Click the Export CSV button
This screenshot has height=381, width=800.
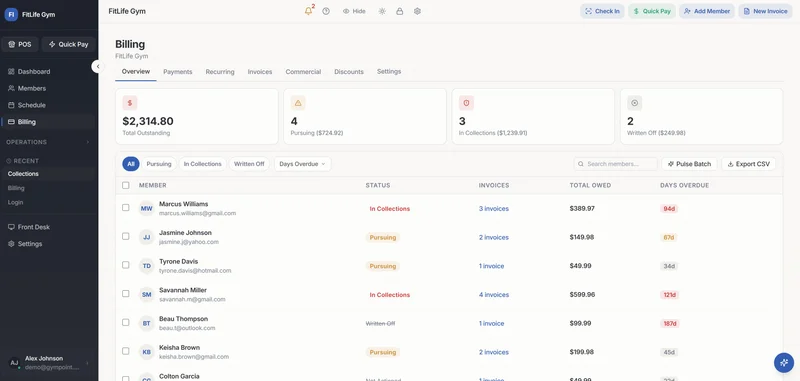pos(748,164)
